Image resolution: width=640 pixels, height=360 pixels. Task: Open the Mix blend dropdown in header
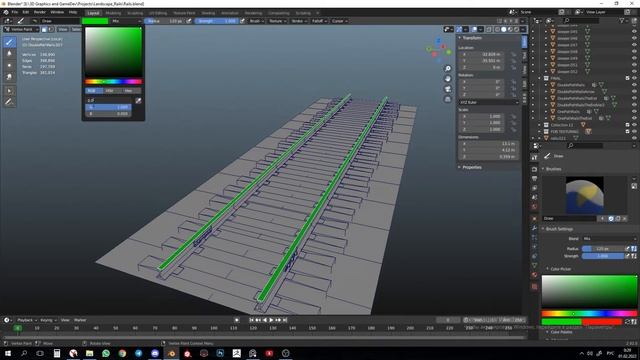point(127,21)
